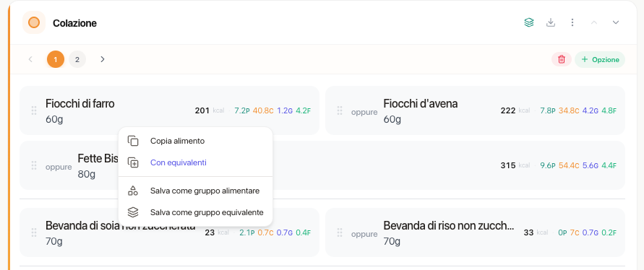
Task: Add a new option with Opzione button
Action: [x=600, y=59]
